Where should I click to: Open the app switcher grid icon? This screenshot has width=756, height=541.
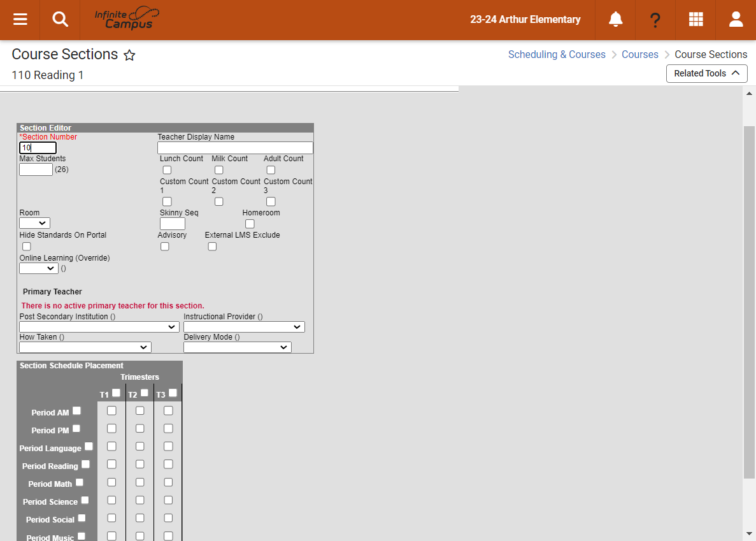pyautogui.click(x=695, y=20)
